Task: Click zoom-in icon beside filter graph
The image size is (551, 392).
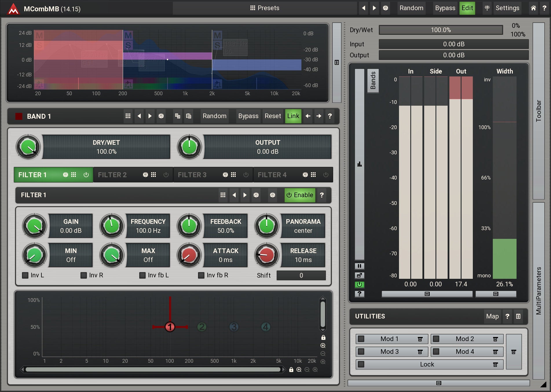Action: point(323,345)
